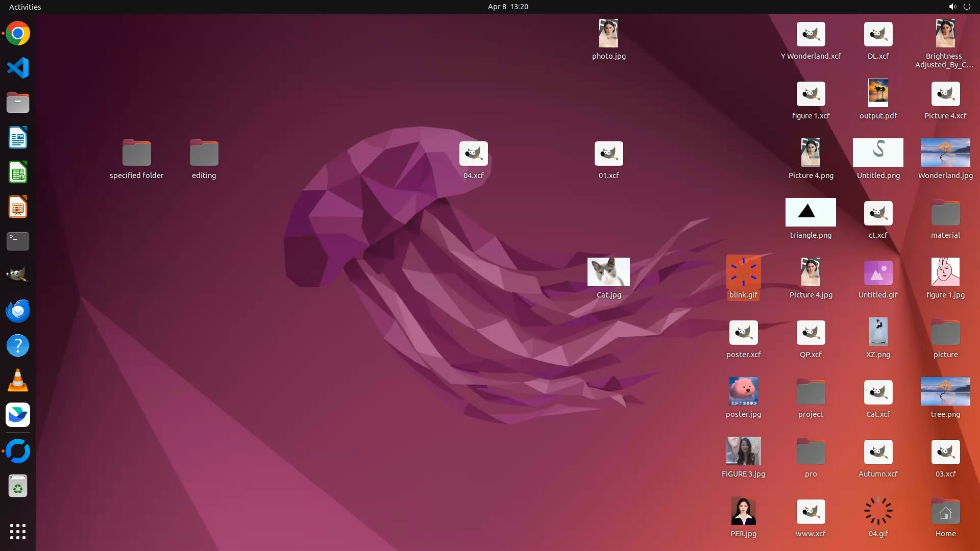Open LibreOffice Calc from dock
Screen dimensions: 980x551
tap(18, 172)
